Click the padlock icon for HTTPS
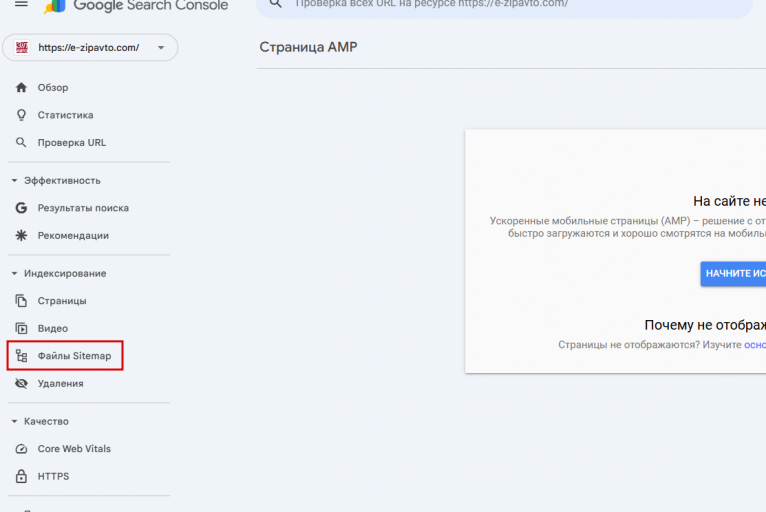This screenshot has height=512, width=766. pyautogui.click(x=21, y=476)
